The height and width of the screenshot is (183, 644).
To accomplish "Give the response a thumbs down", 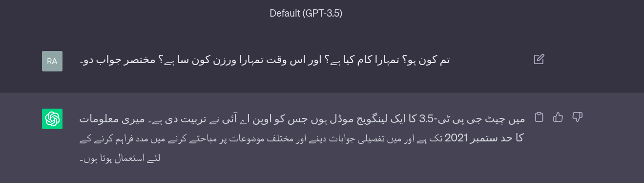I will (578, 117).
